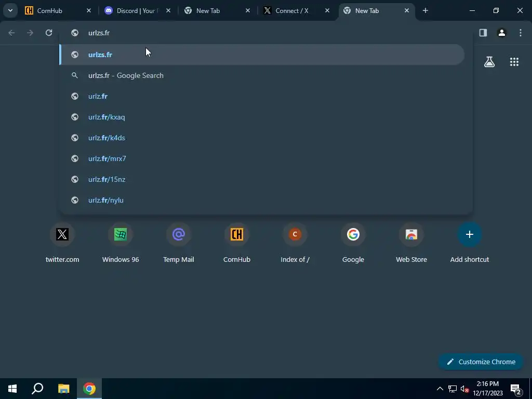The height and width of the screenshot is (399, 532).
Task: Open the Chrome profile avatar
Action: [x=501, y=33]
